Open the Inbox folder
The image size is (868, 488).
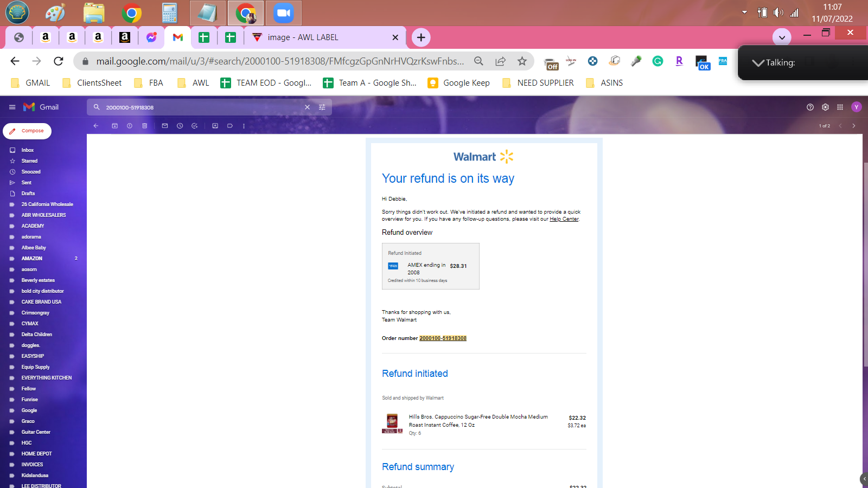pyautogui.click(x=28, y=150)
